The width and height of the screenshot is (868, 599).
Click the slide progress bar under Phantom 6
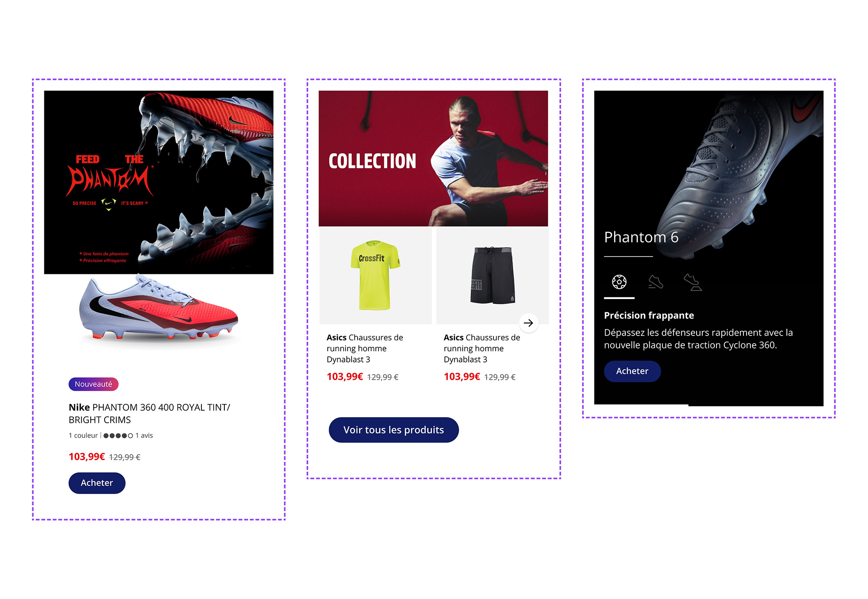click(x=709, y=405)
